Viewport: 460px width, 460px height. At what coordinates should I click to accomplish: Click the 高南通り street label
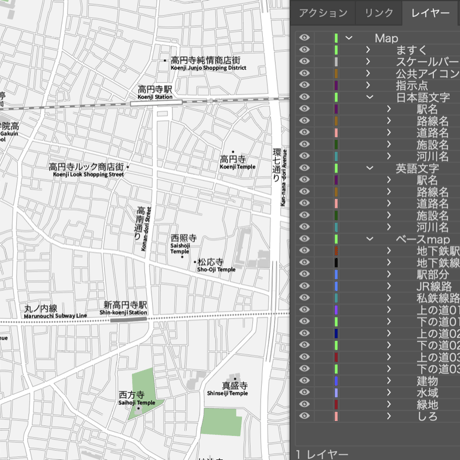click(140, 223)
